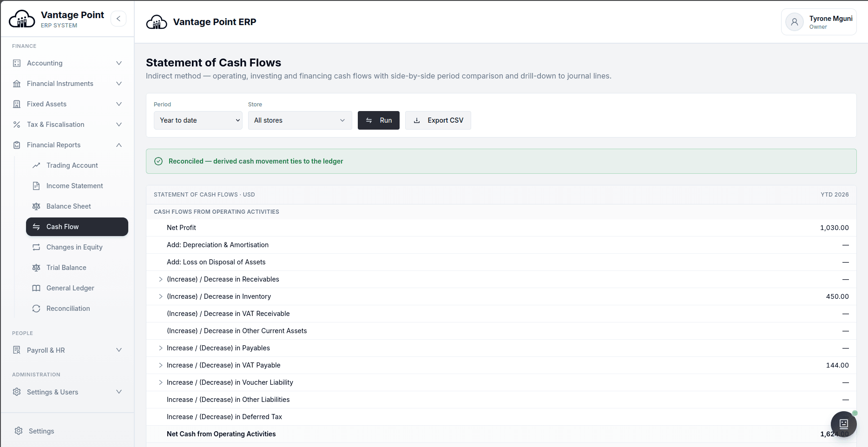
Task: Click the Vantage Point cloud logo in the header
Action: pyautogui.click(x=157, y=22)
